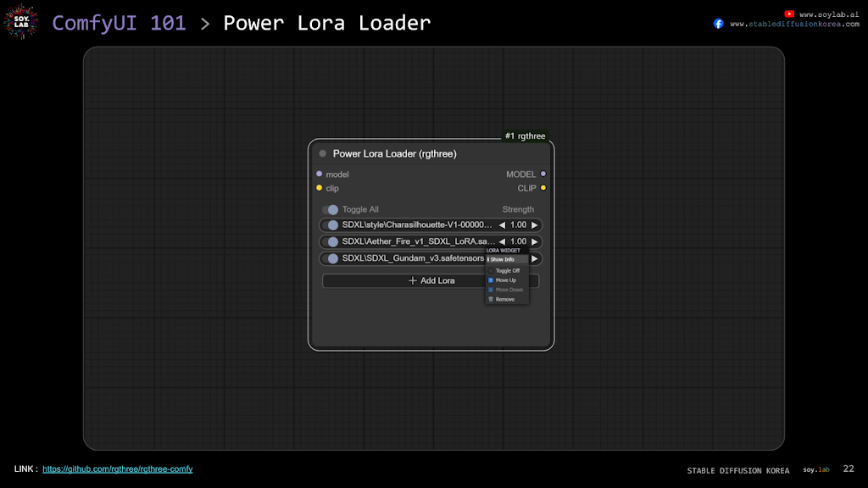Open the SDXL_Gundam_v3 lora file selector
Viewport: 868px width, 488px height.
pyautogui.click(x=411, y=258)
